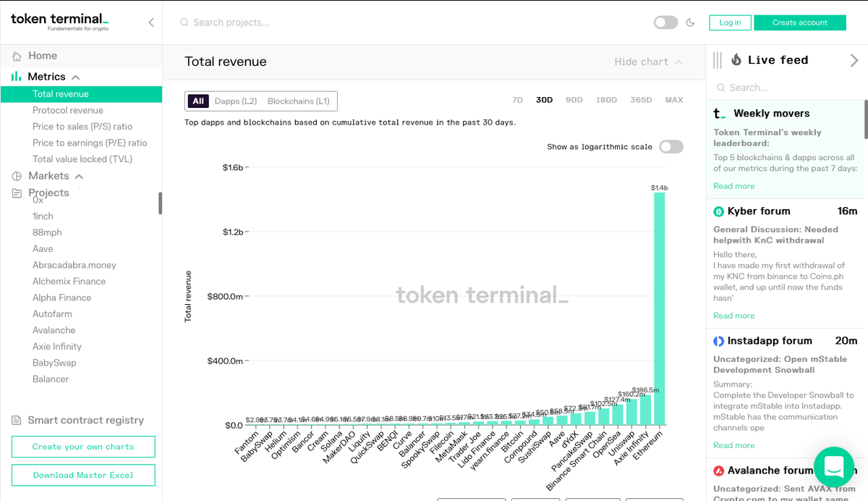Image resolution: width=868 pixels, height=501 pixels.
Task: Collapse the Markets section chevron
Action: point(80,176)
